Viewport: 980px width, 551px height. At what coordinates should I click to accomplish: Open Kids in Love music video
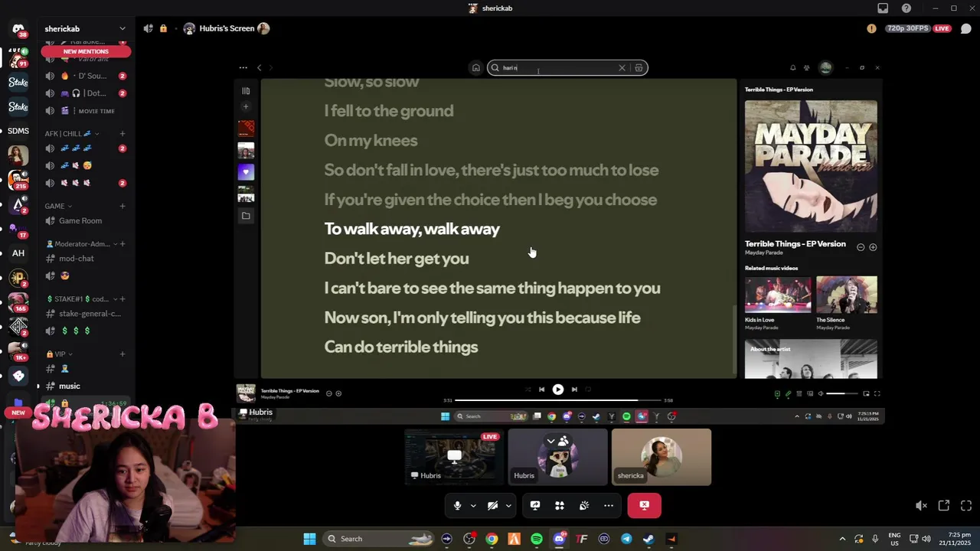778,295
